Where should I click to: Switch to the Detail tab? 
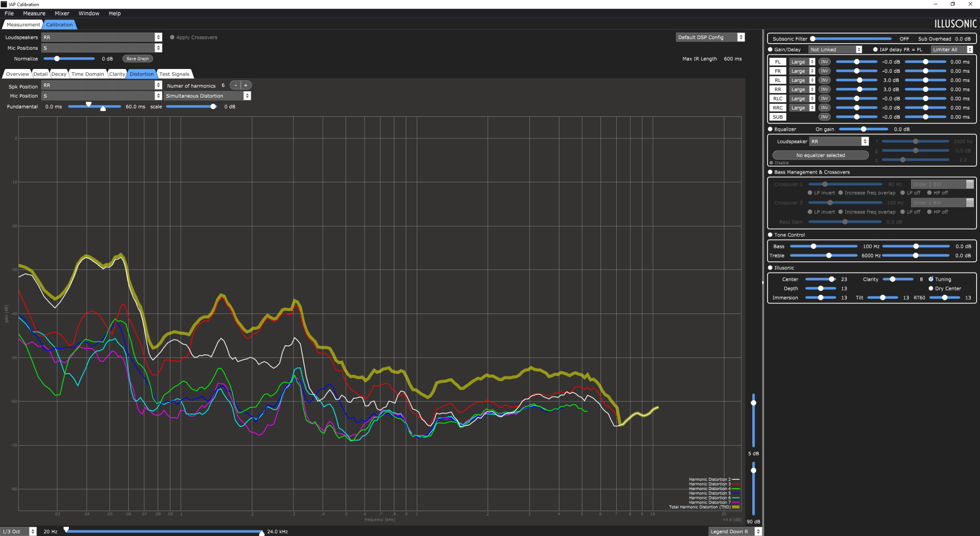tap(40, 74)
